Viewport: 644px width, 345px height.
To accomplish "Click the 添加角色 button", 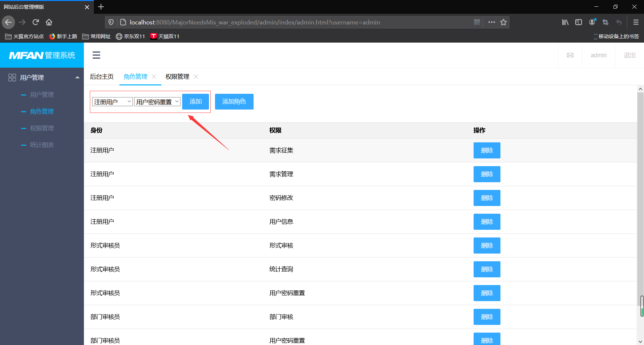I will pos(234,101).
